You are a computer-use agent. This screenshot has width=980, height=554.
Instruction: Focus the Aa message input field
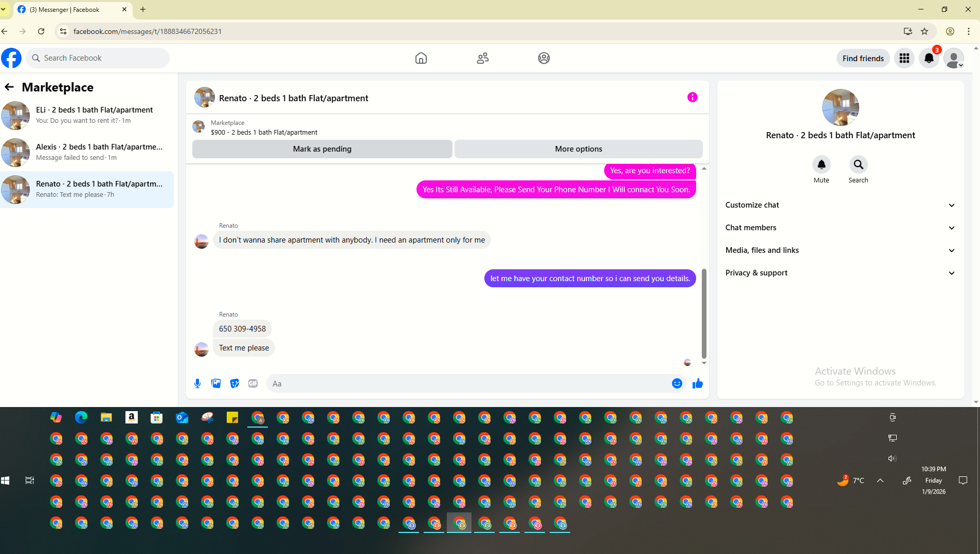point(468,383)
